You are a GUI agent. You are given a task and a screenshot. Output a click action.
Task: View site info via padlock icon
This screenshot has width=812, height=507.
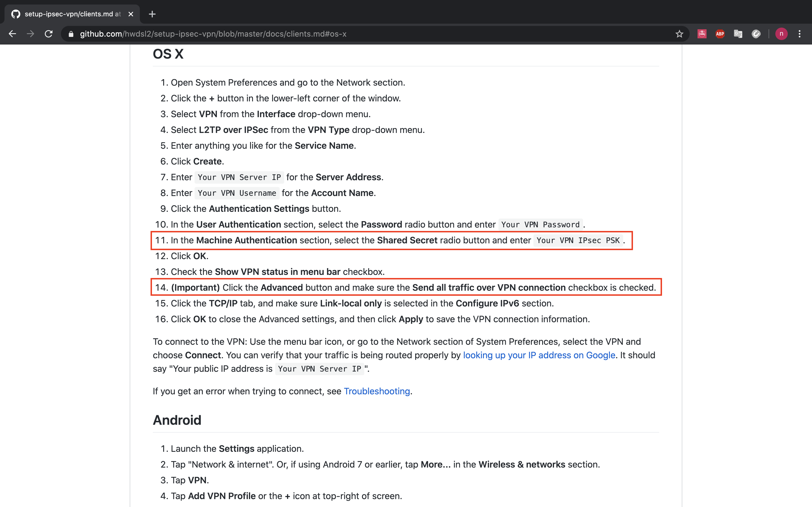[x=71, y=34]
